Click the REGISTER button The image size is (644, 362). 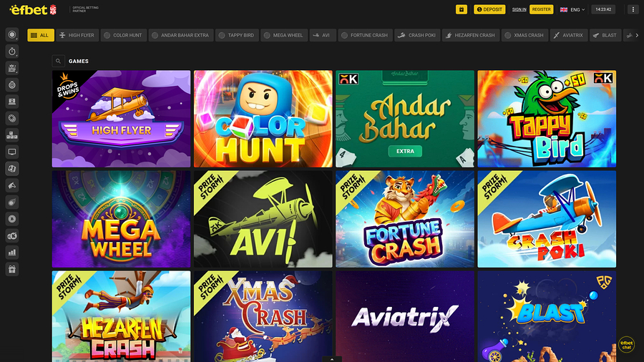(x=542, y=9)
